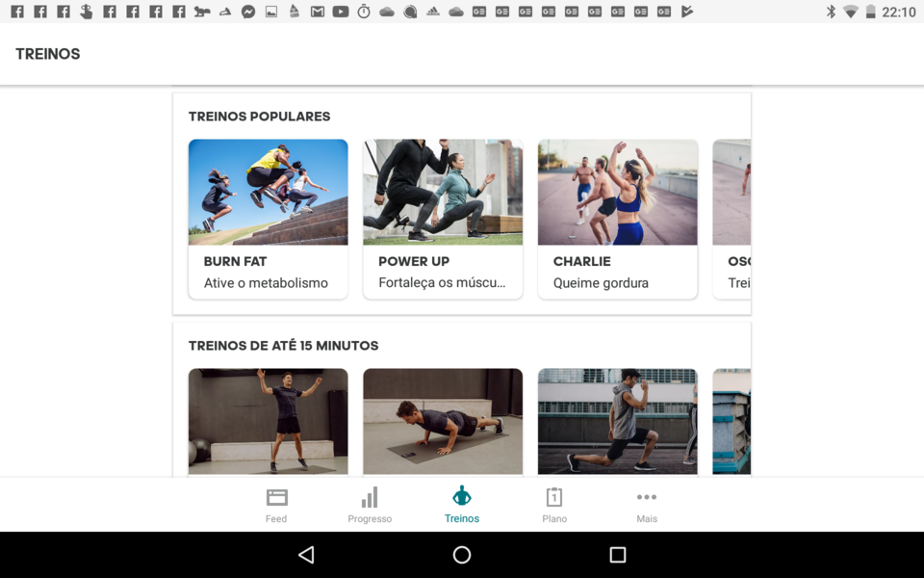Open the Charlie workout card
Viewport: 924px width, 578px height.
pyautogui.click(x=617, y=219)
